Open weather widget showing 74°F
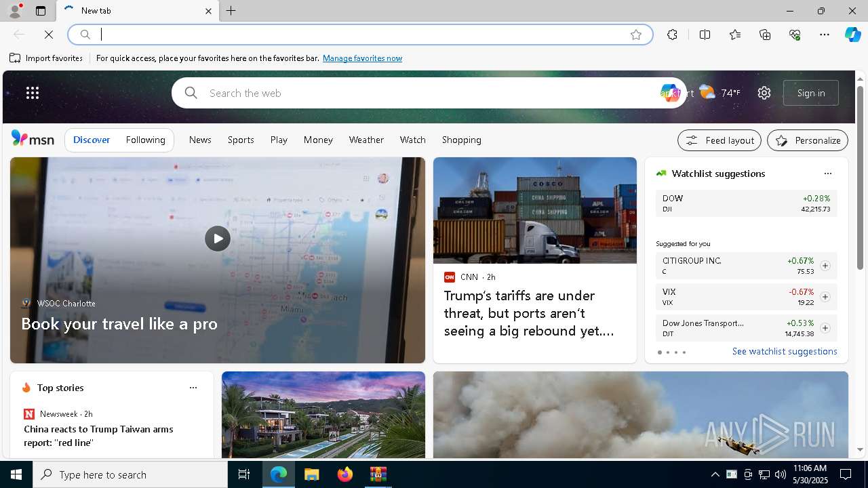The height and width of the screenshot is (488, 868). (x=719, y=93)
